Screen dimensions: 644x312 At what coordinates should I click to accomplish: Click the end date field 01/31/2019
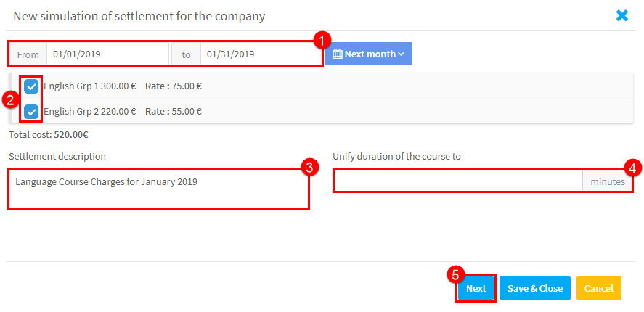pyautogui.click(x=261, y=54)
